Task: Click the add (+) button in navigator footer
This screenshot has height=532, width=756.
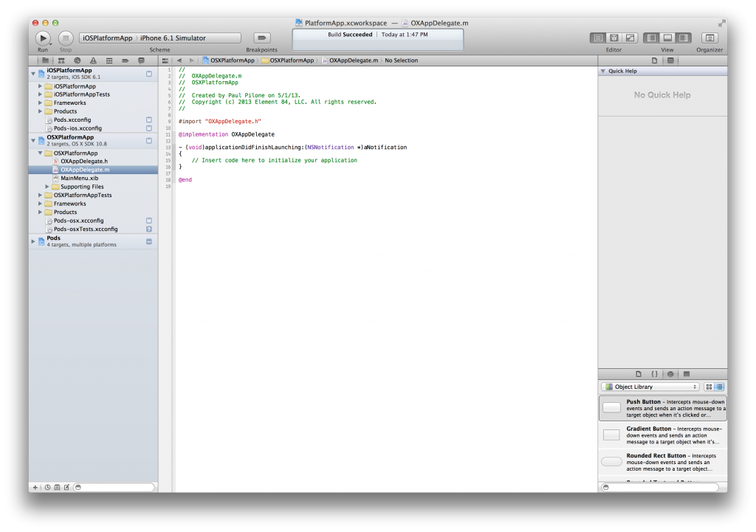Action: [x=35, y=487]
